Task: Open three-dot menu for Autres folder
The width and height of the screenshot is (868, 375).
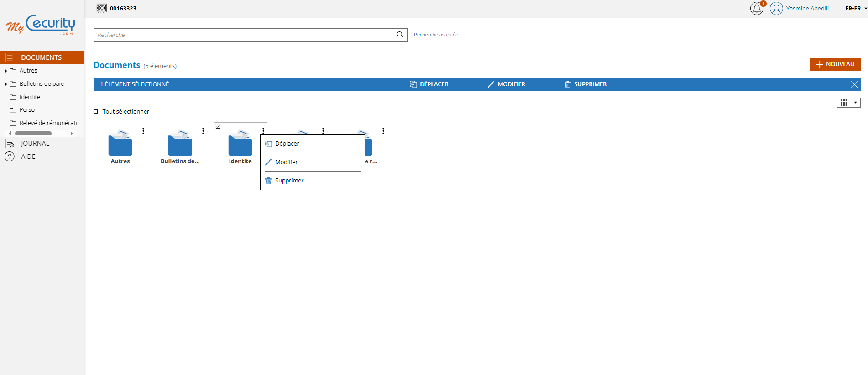Action: click(143, 131)
